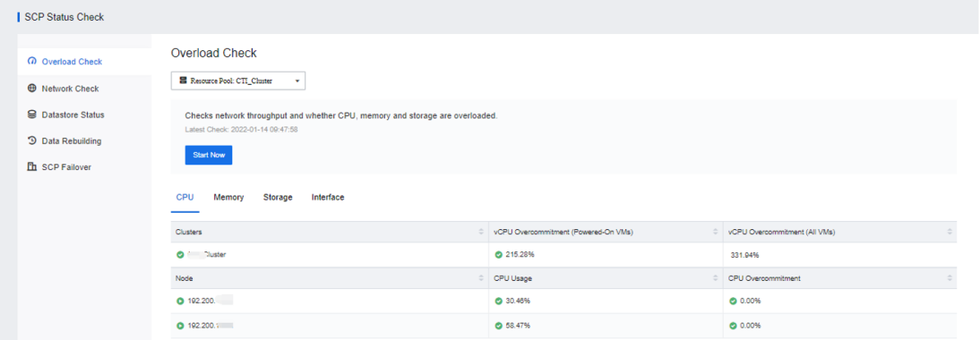Sort by the CPU Overcommitment column
The width and height of the screenshot is (980, 340).
(x=950, y=278)
